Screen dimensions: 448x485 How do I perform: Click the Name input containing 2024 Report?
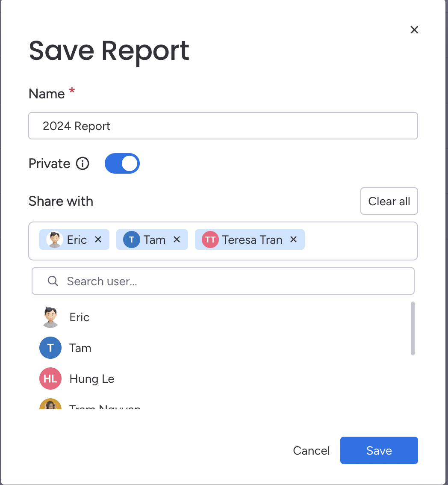223,126
